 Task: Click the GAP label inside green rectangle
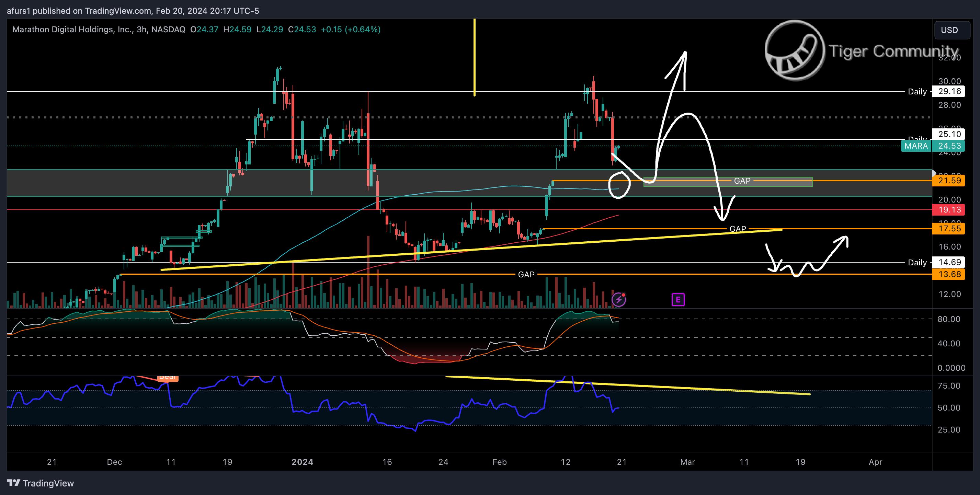point(742,181)
